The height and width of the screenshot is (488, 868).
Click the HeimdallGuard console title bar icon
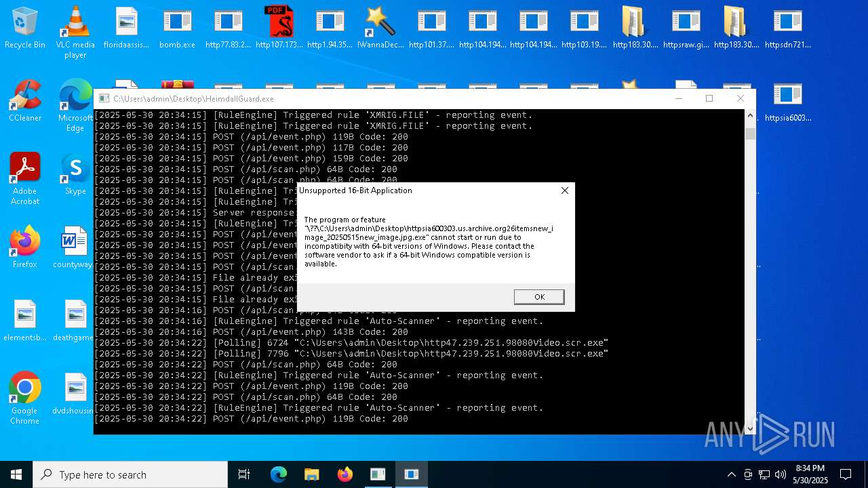(104, 99)
